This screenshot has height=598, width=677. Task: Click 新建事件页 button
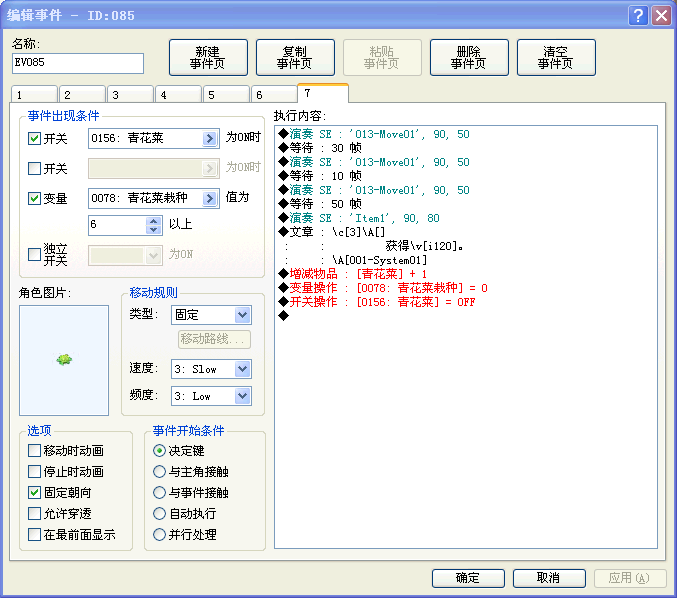pos(208,57)
